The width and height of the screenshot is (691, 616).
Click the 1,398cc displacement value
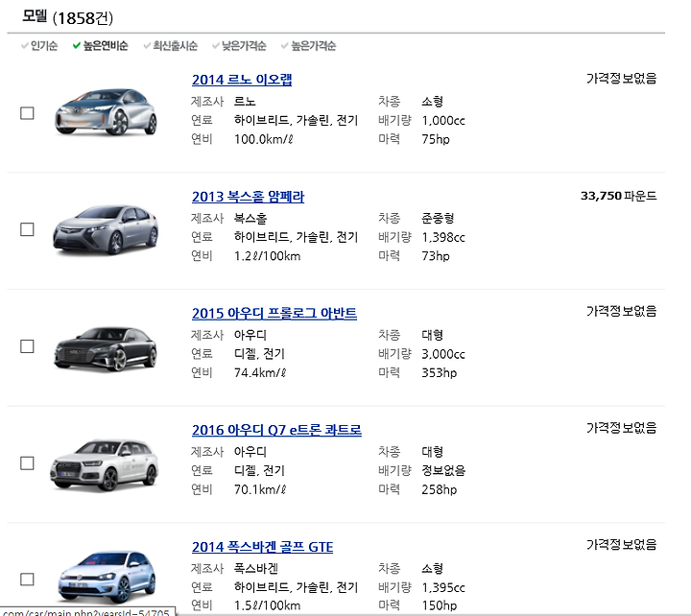pos(442,237)
